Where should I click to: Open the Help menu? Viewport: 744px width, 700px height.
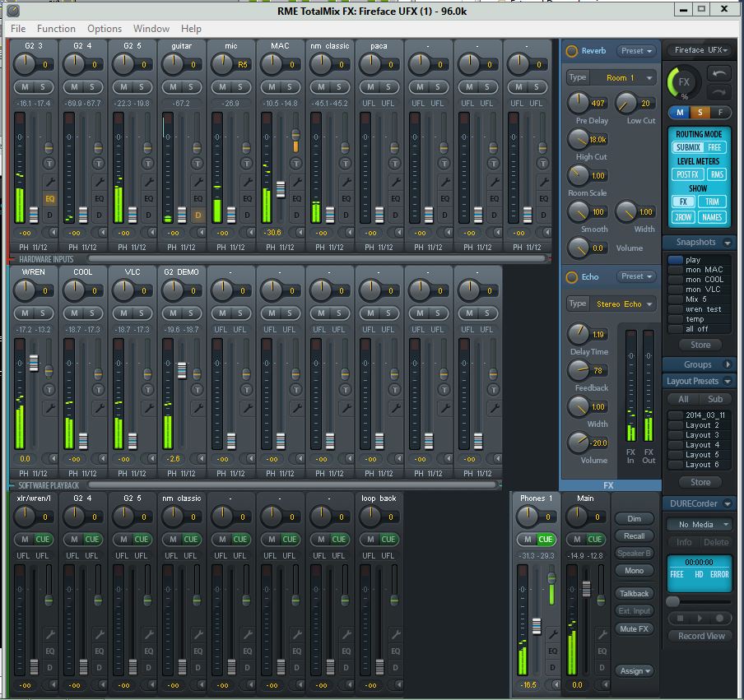tap(191, 29)
